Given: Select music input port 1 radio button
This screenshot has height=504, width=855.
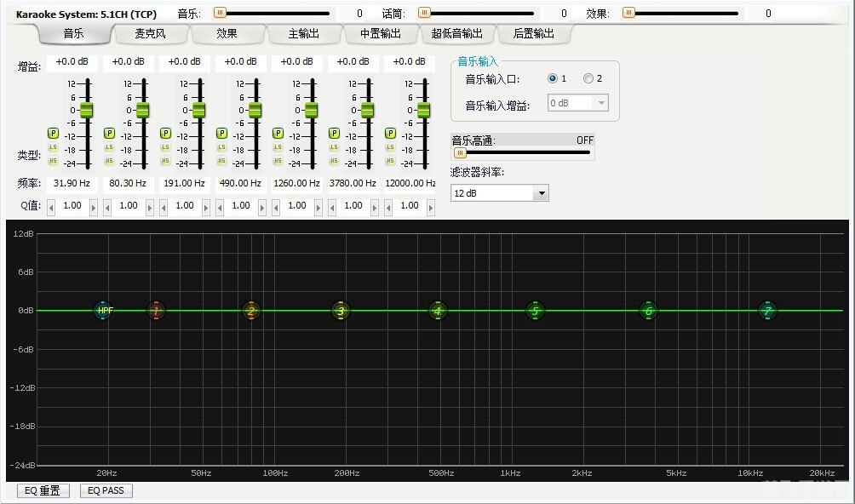Looking at the screenshot, I should tap(553, 78).
